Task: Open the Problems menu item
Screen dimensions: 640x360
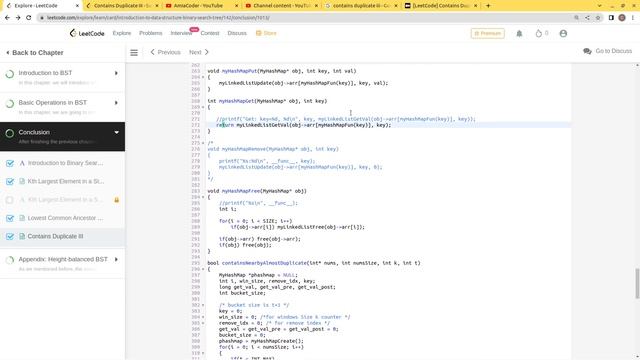Action: (x=151, y=33)
